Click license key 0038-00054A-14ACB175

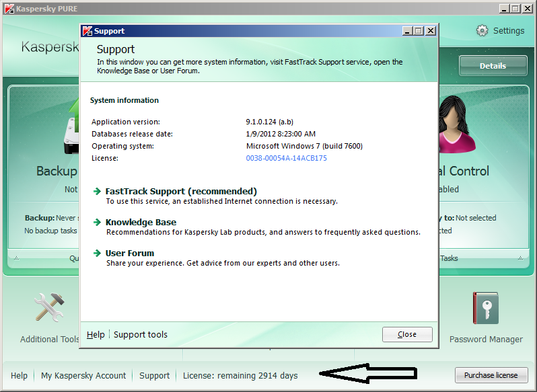point(286,158)
